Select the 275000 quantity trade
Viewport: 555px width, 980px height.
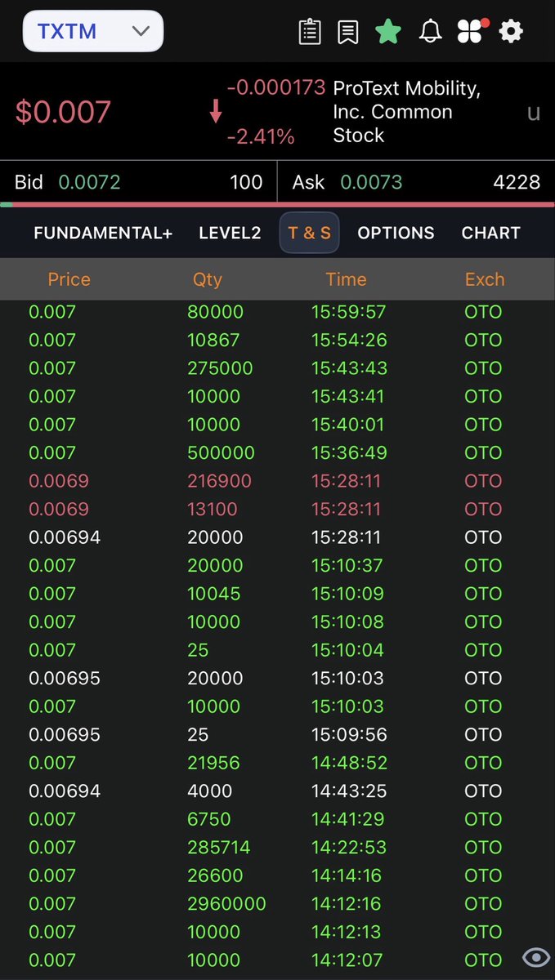click(277, 368)
